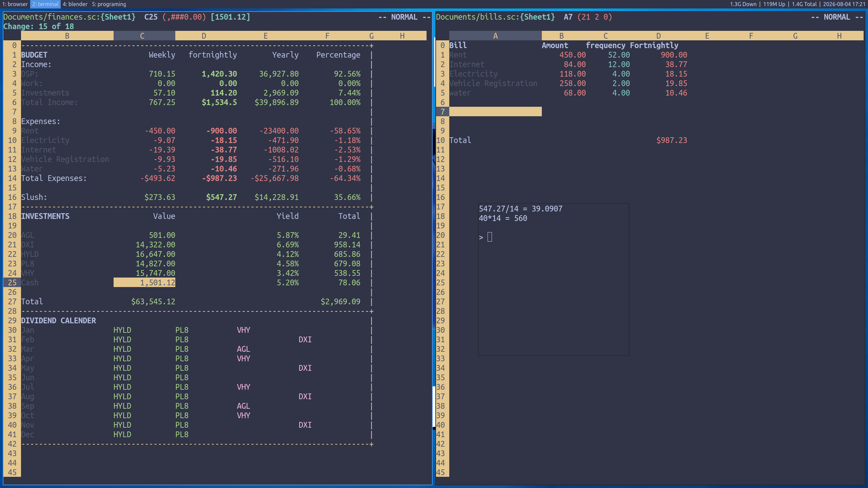Click the Rent amount 450.00 in bills
This screenshot has height=488, width=868.
[572, 55]
